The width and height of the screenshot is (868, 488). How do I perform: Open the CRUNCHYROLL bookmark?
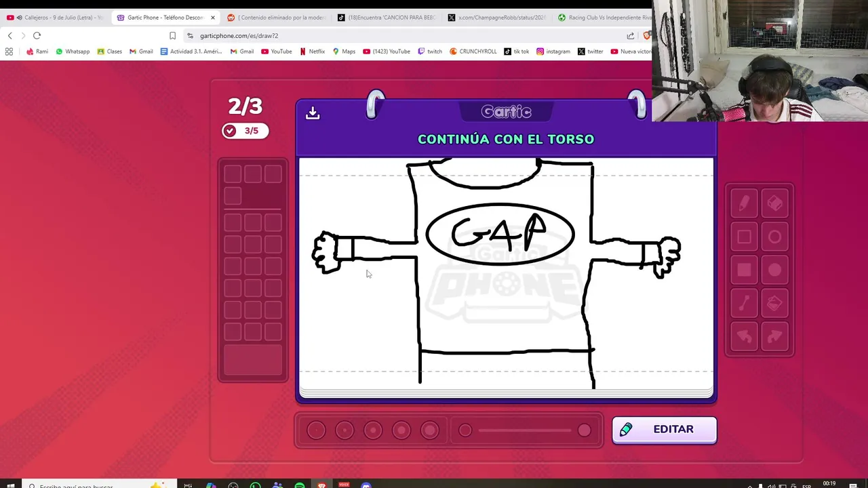click(x=473, y=52)
